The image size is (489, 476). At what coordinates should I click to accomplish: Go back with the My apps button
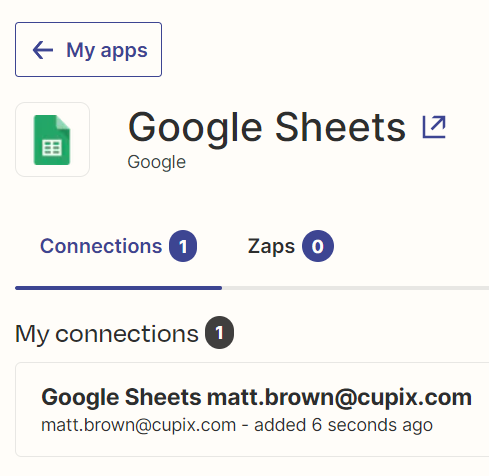[88, 50]
